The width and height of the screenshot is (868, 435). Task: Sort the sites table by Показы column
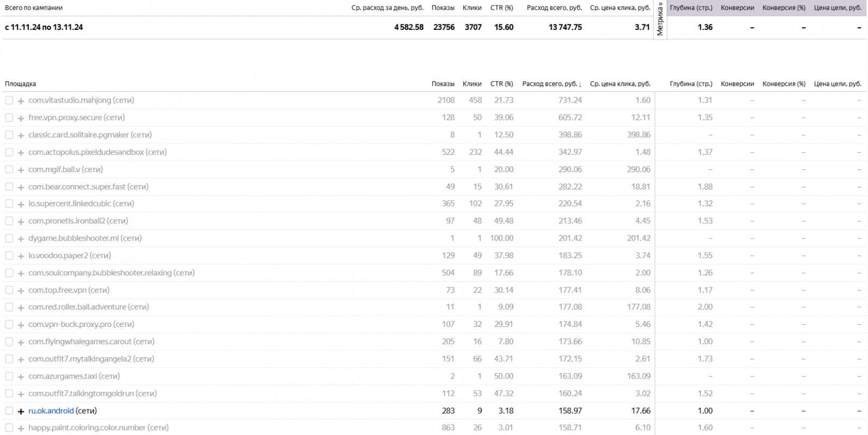pos(443,84)
